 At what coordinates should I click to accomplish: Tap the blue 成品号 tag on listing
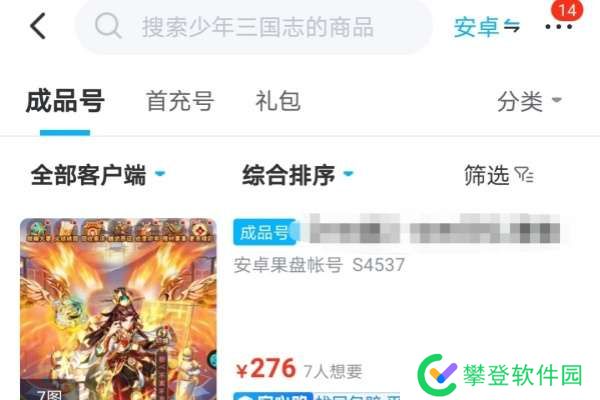coord(264,232)
